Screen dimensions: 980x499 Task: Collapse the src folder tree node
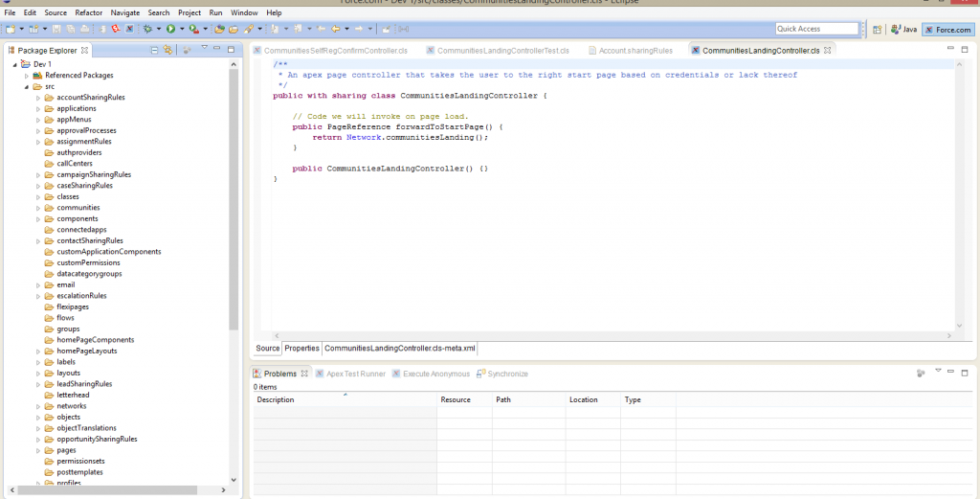tap(28, 86)
